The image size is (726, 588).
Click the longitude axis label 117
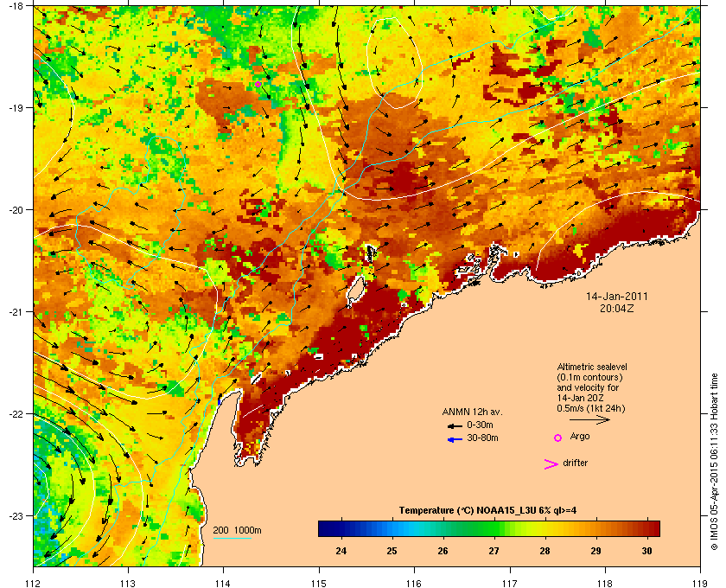pos(510,583)
